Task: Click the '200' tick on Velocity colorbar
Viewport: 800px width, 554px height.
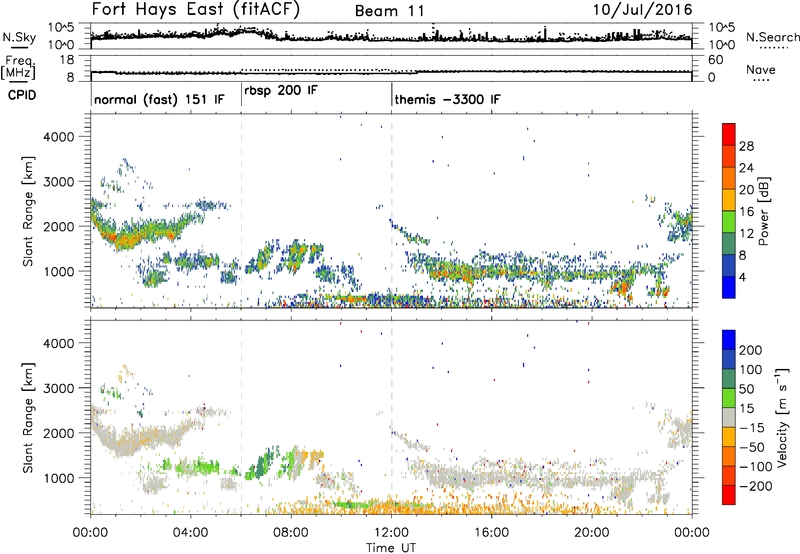Action: [751, 350]
